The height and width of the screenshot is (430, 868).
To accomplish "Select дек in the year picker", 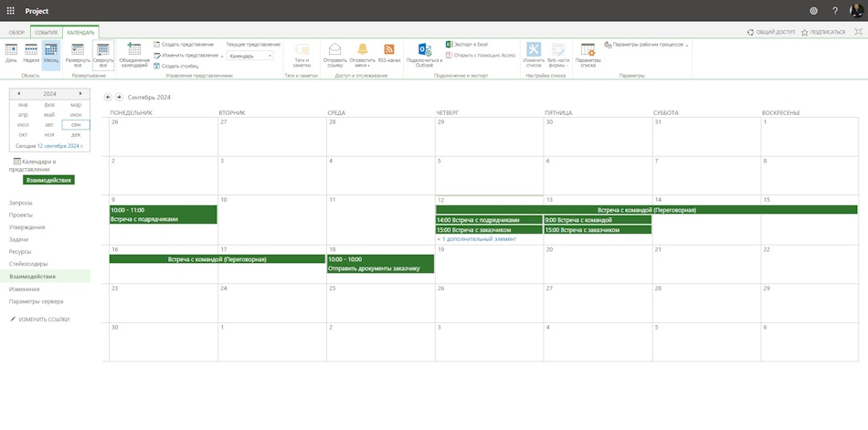I will coord(76,134).
